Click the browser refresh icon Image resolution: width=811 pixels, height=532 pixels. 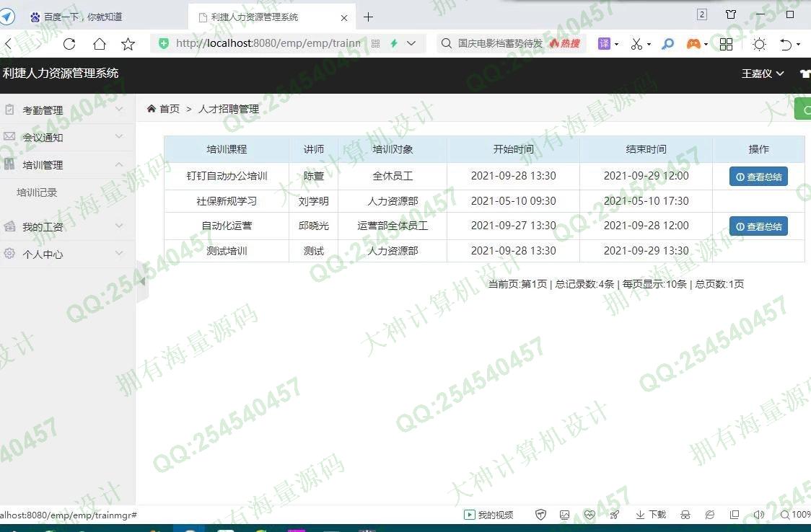69,44
